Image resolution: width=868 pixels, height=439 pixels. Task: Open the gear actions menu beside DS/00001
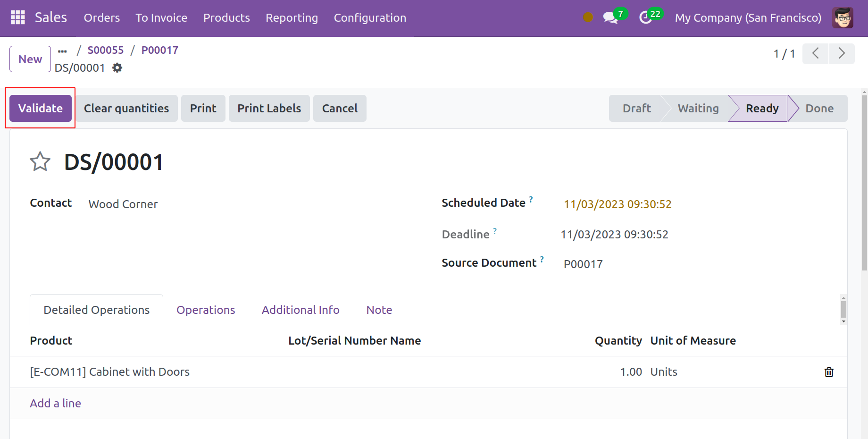[117, 68]
